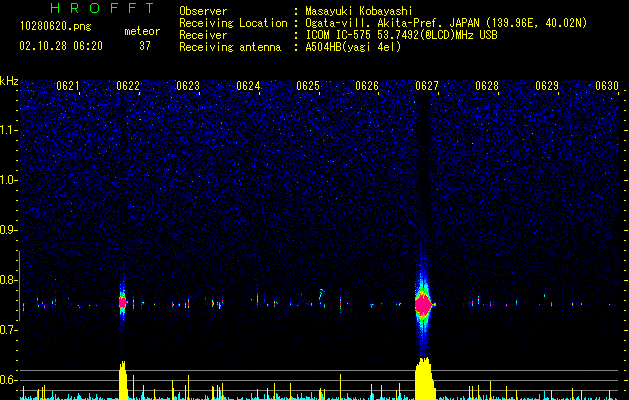Click the 0629 time marker
Image resolution: width=629 pixels, height=400 pixels.
[547, 86]
